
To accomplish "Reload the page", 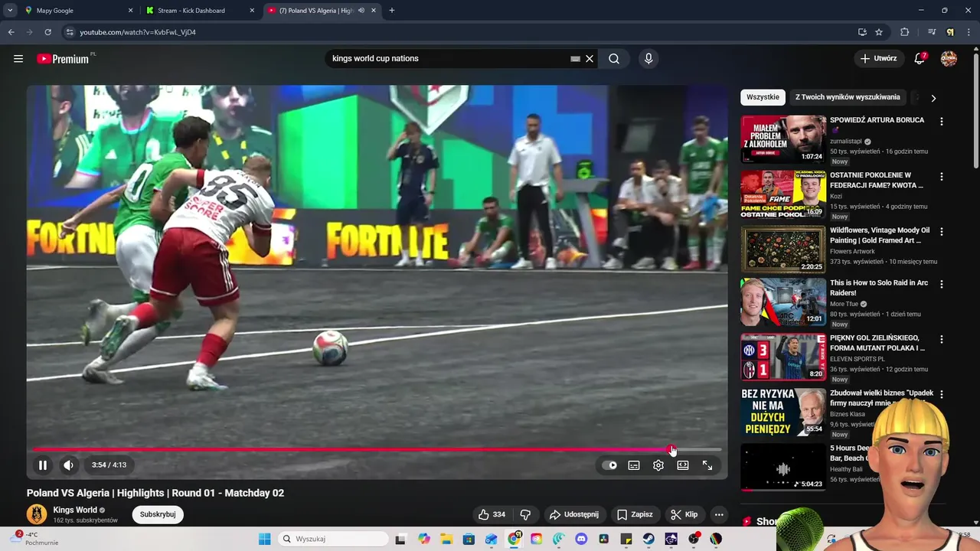I will [x=47, y=32].
